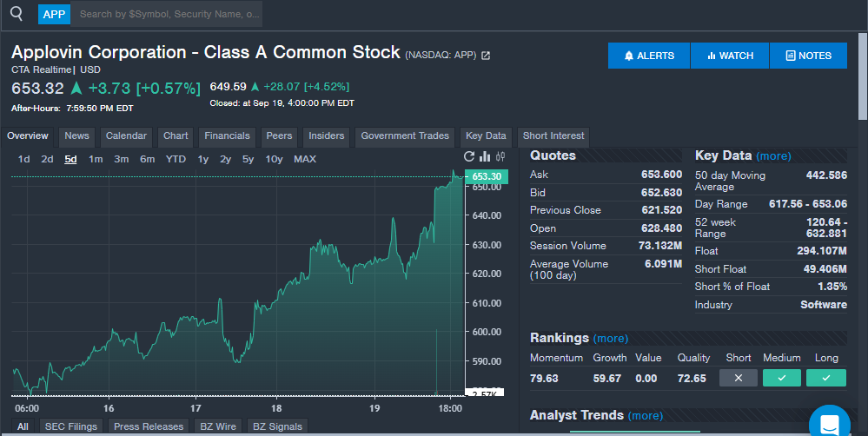Add stock with the Watch button

[730, 56]
